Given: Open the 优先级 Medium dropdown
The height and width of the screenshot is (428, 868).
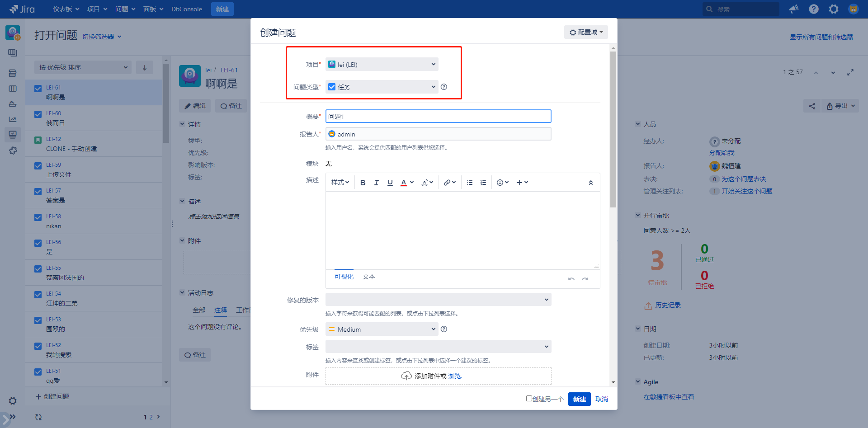Looking at the screenshot, I should [x=382, y=329].
